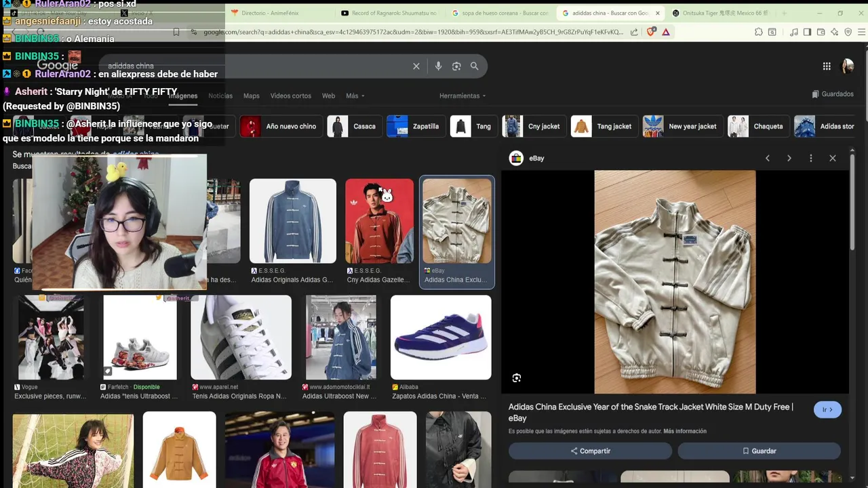This screenshot has height=488, width=868.
Task: Open more options in image preview
Action: click(x=811, y=158)
